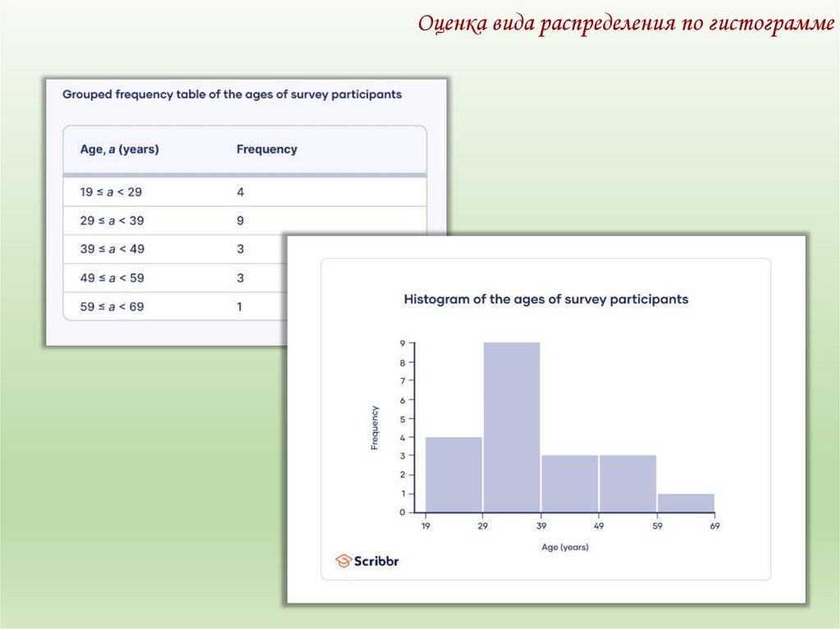Click x-axis tick label 59
Image resolution: width=840 pixels, height=629 pixels.
[657, 526]
